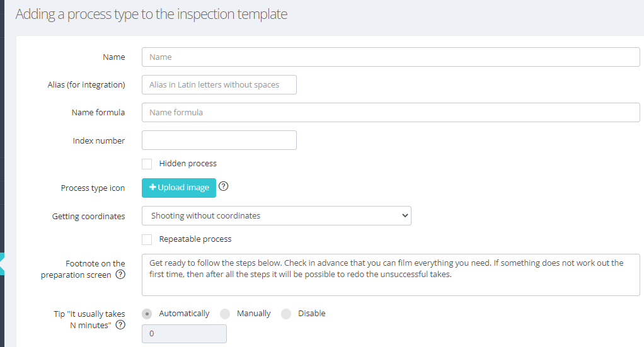Expand the sidebar using the cyan edge arrow
This screenshot has height=347, width=644.
tap(2, 264)
